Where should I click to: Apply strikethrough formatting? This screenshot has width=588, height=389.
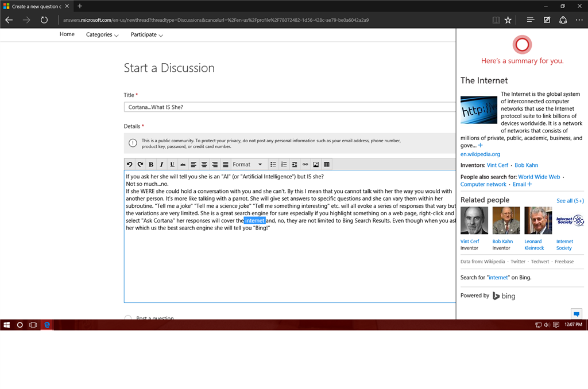(x=183, y=164)
